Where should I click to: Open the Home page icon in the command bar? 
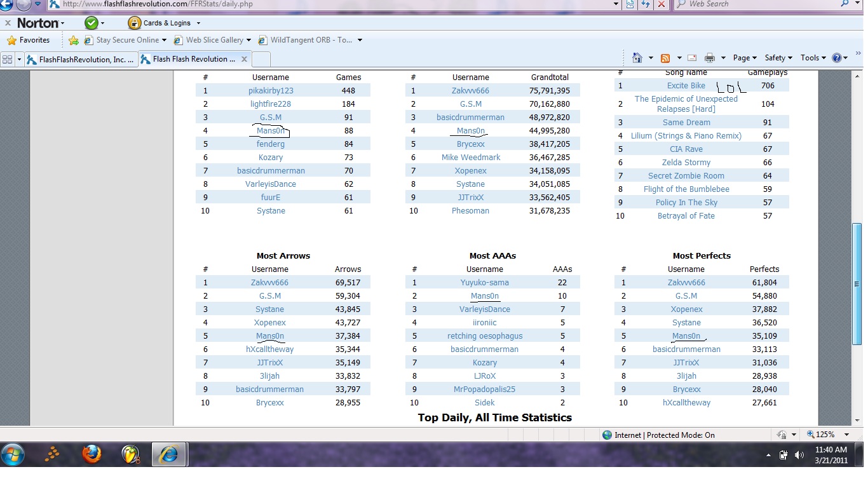[x=637, y=58]
